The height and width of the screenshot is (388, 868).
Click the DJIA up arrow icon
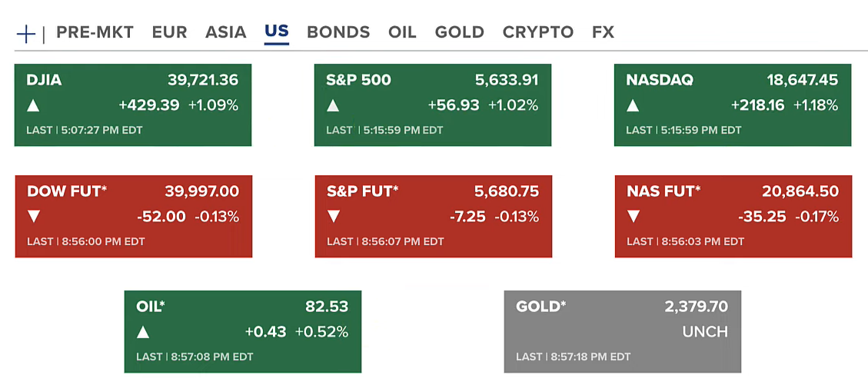click(33, 106)
